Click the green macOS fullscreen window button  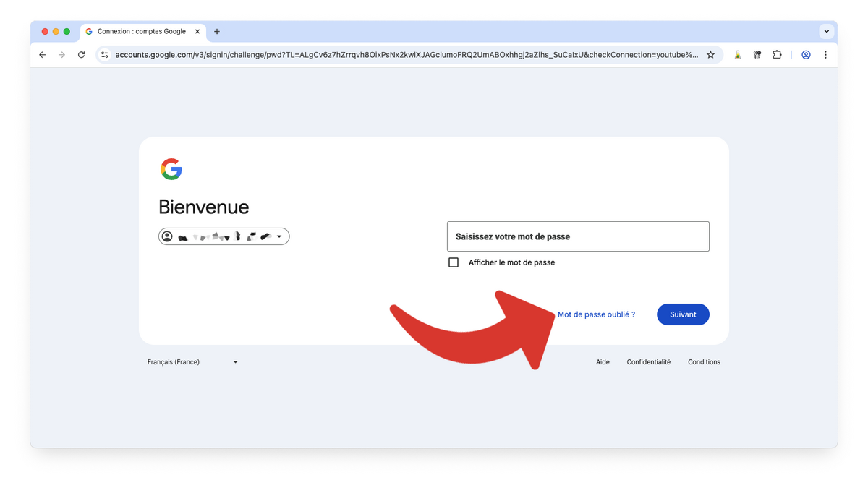click(x=67, y=32)
